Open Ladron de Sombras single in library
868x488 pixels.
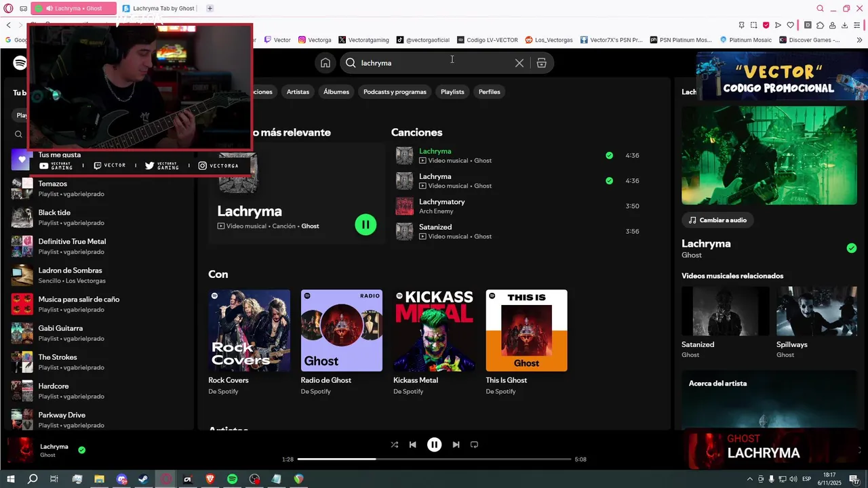[98, 275]
